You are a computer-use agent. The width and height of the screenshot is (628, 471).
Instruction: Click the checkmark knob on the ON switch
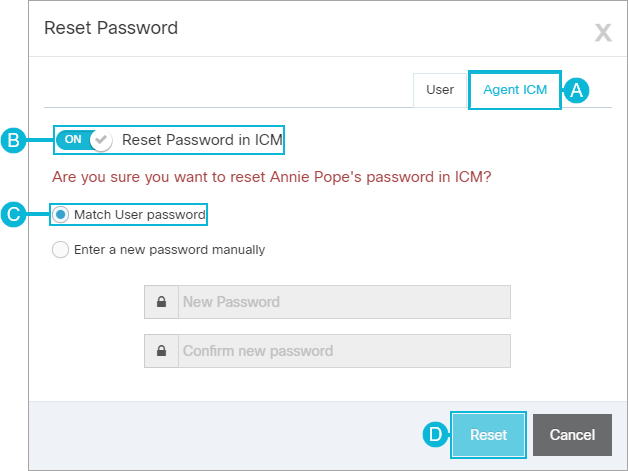click(101, 140)
